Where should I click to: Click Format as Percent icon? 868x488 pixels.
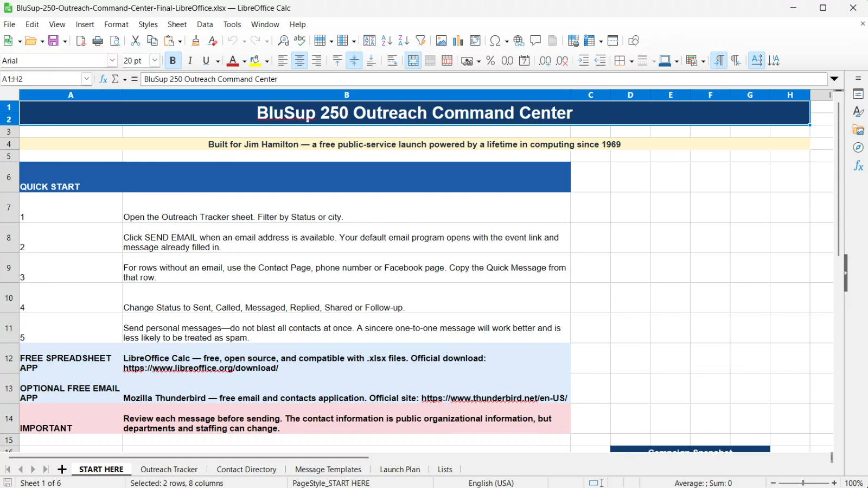[490, 61]
